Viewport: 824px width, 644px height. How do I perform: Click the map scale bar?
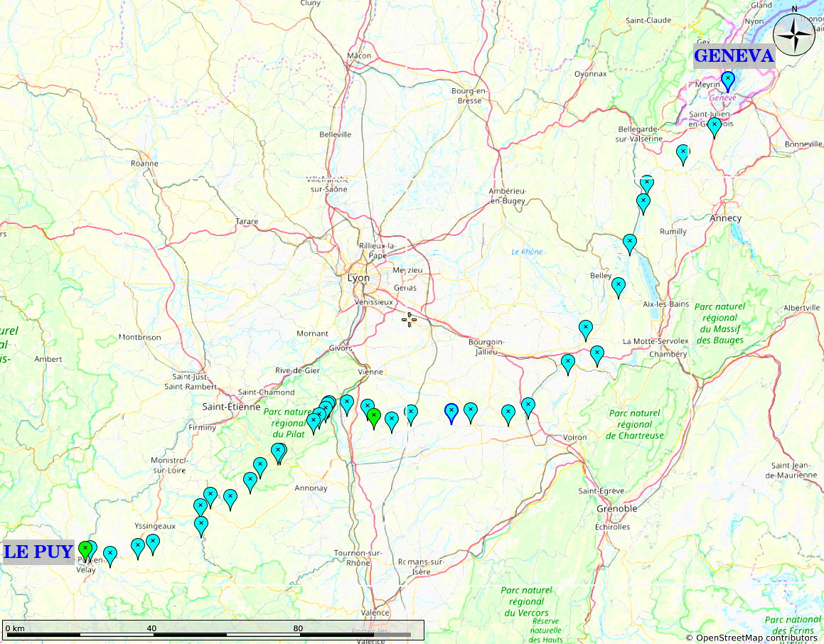[213, 630]
